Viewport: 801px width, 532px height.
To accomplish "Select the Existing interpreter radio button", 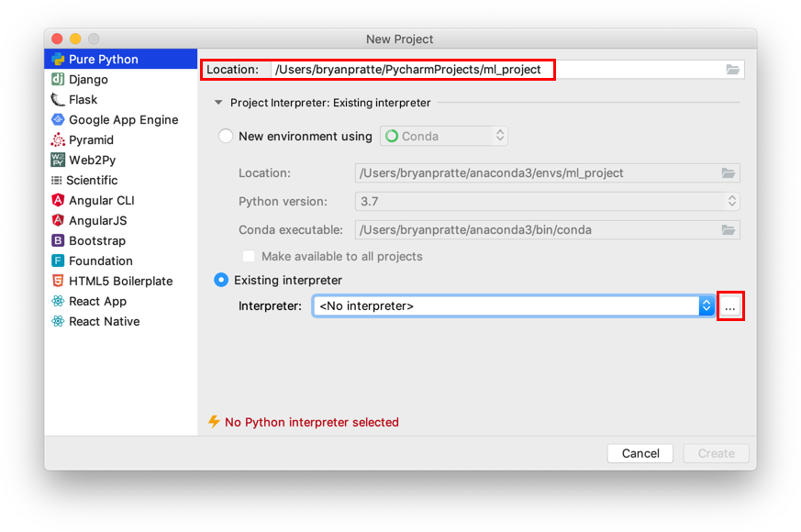I will tap(221, 280).
